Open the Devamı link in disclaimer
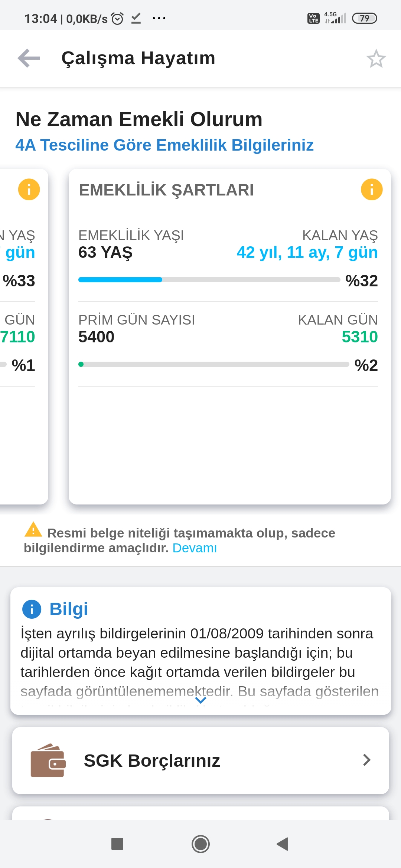The height and width of the screenshot is (868, 401). tap(195, 548)
